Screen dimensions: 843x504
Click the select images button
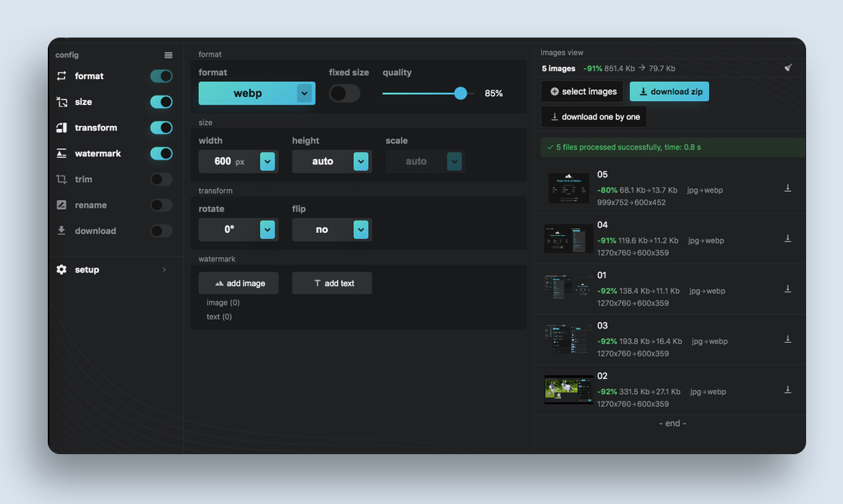(x=583, y=92)
